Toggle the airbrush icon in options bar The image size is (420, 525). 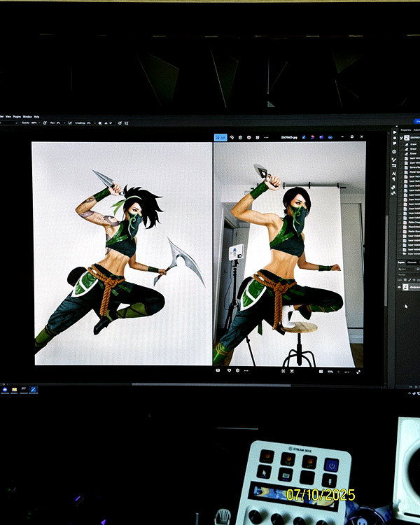pos(70,123)
